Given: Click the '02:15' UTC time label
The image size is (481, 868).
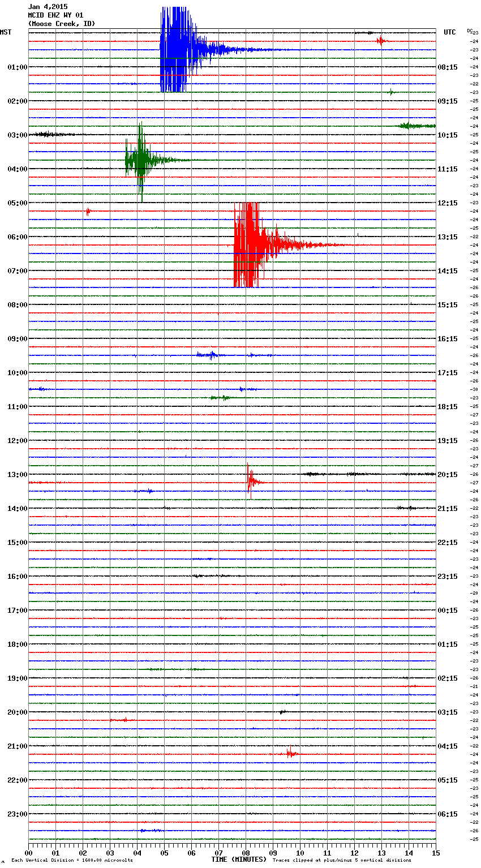Looking at the screenshot, I should point(448,678).
